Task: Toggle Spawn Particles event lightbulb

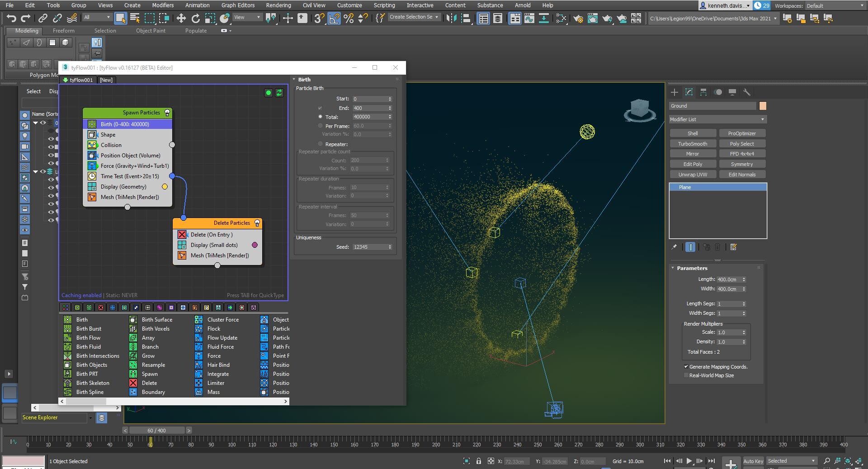Action: click(x=167, y=113)
